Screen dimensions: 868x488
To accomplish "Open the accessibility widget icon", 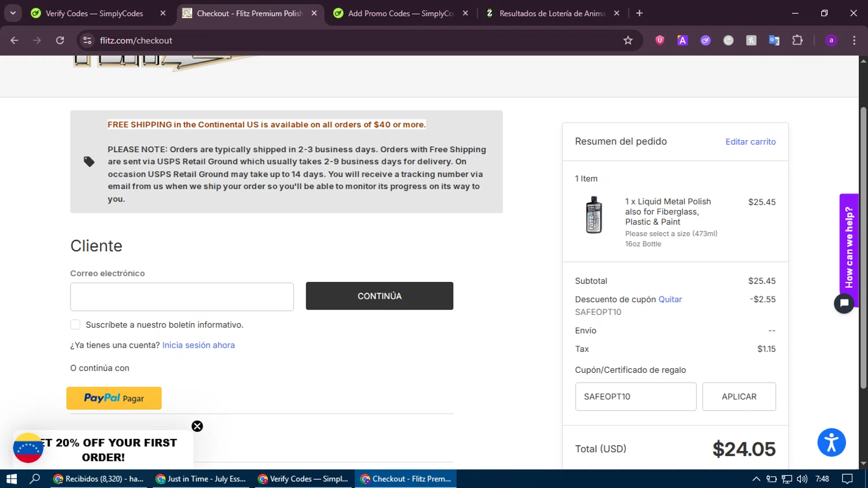I will [x=832, y=442].
